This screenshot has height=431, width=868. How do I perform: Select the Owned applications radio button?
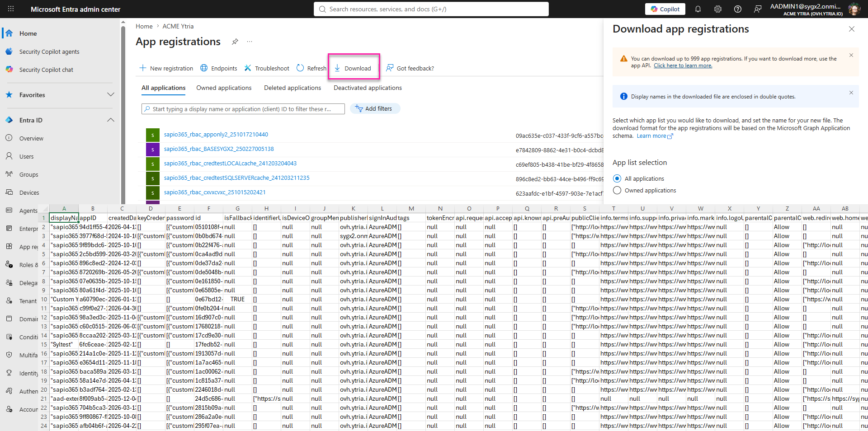point(617,190)
